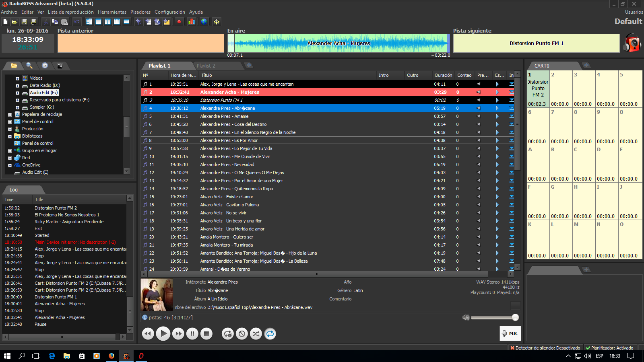This screenshot has height=362, width=644.
Task: Open the Herramientas menu
Action: click(112, 12)
